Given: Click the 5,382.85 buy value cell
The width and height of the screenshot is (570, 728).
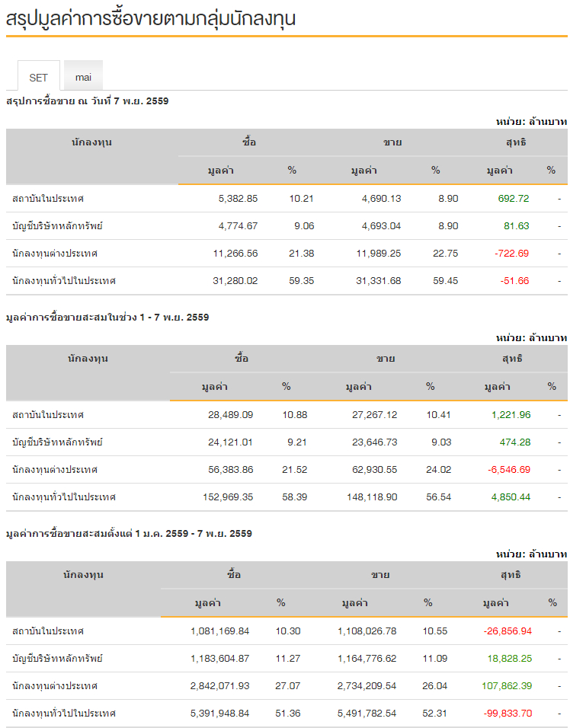Looking at the screenshot, I should (238, 198).
